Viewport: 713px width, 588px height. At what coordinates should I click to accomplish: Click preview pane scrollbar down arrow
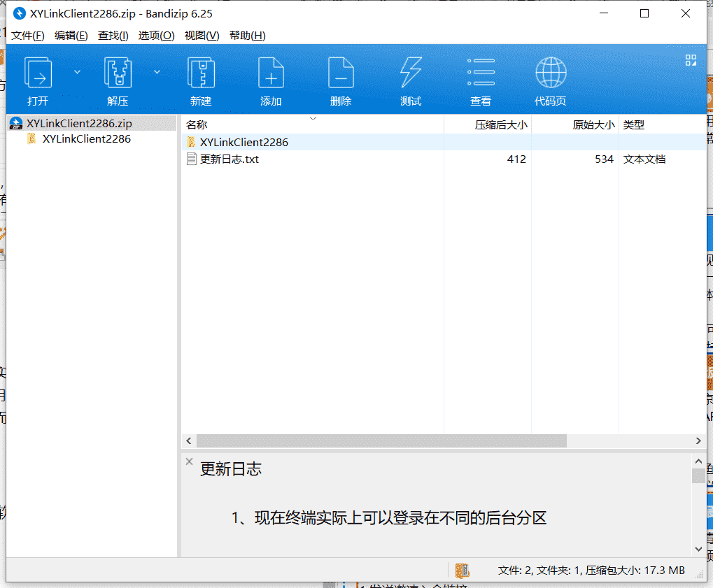click(698, 549)
